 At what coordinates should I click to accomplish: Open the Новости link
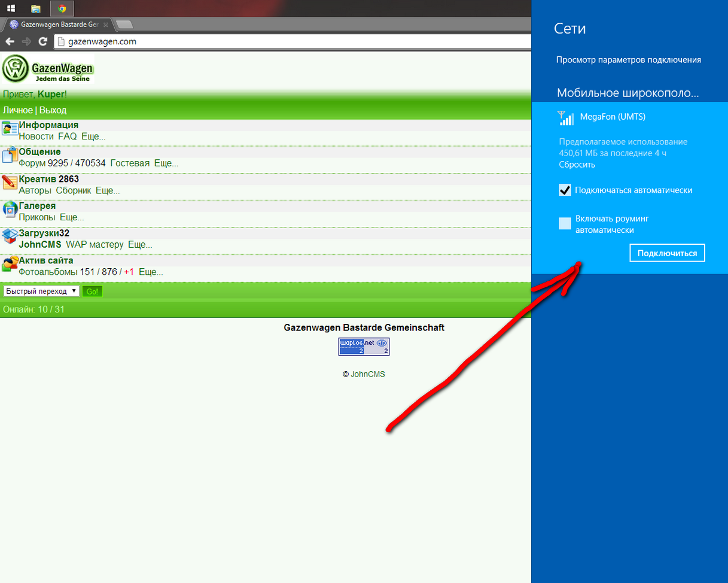tap(36, 136)
